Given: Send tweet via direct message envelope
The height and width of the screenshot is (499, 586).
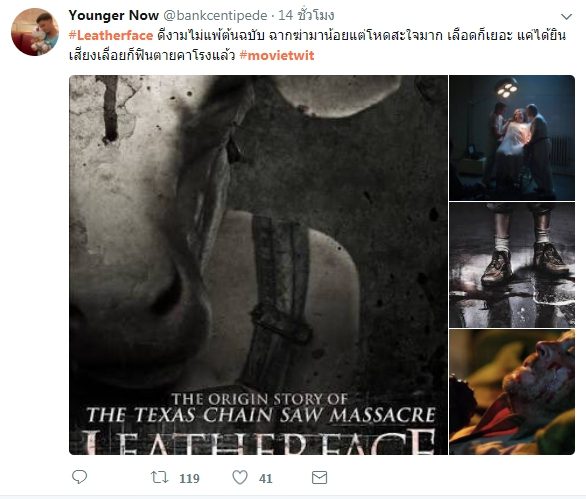Looking at the screenshot, I should (x=320, y=477).
